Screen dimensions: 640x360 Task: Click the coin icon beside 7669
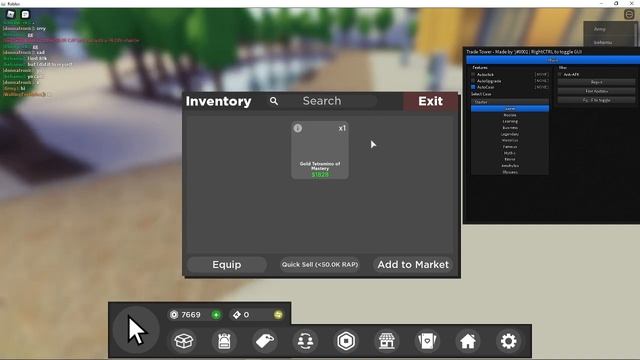click(174, 315)
